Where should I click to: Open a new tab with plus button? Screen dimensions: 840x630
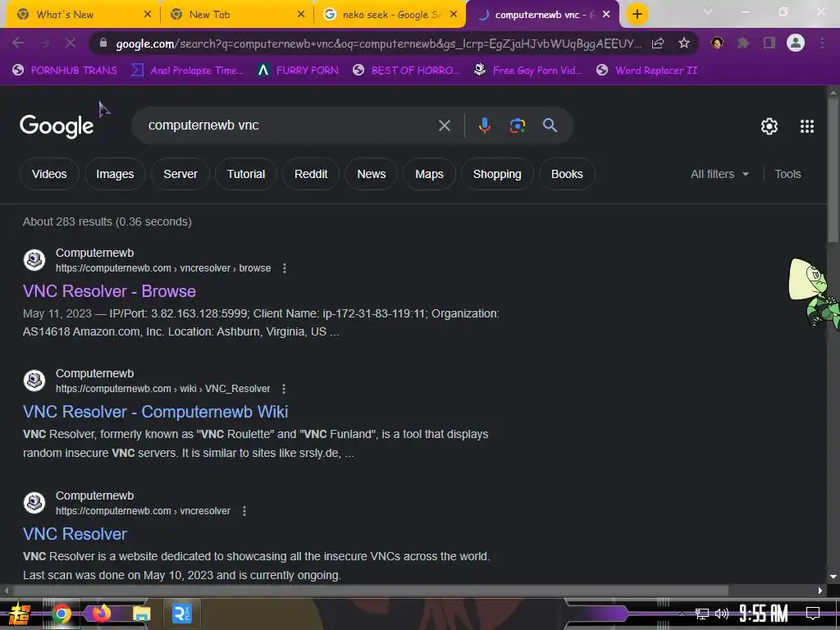pyautogui.click(x=637, y=15)
